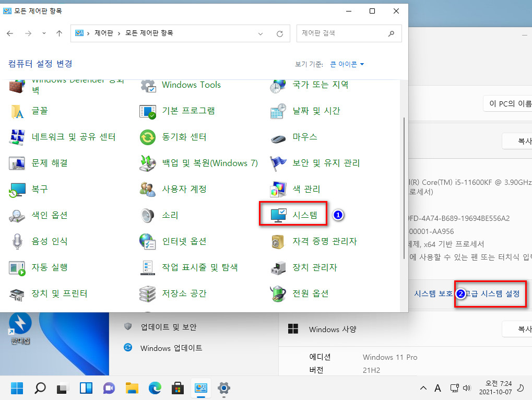Click control panel vertical scrollbar
Viewport: 532px width, 400px height.
click(404, 189)
